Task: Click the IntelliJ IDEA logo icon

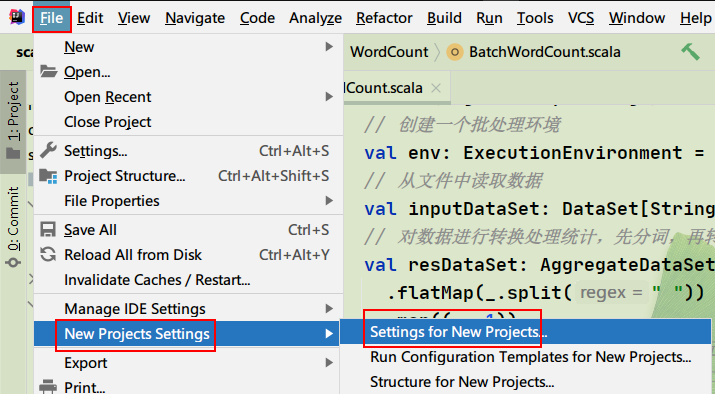Action: point(17,17)
